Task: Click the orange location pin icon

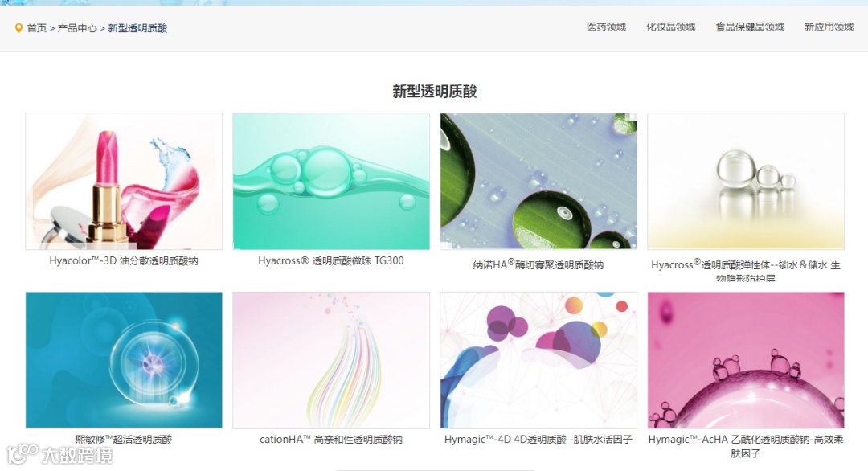Action: point(18,27)
